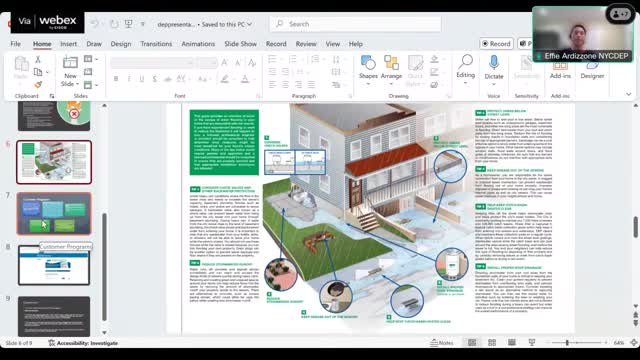Open the Arrange menu

point(391,70)
